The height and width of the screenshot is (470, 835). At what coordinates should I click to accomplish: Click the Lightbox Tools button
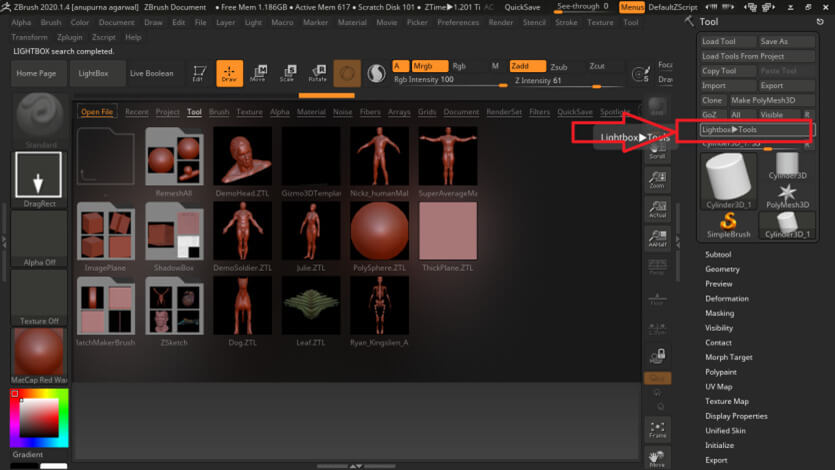click(755, 130)
